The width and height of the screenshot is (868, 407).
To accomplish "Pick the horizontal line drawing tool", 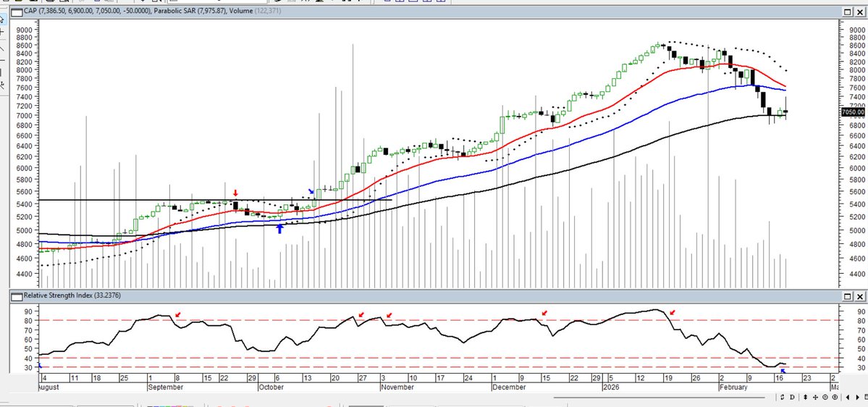I will (x=1, y=60).
